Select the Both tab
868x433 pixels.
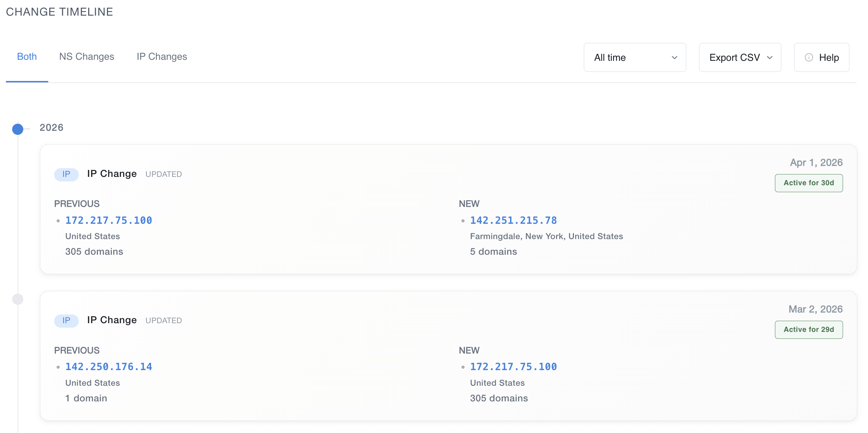[27, 57]
